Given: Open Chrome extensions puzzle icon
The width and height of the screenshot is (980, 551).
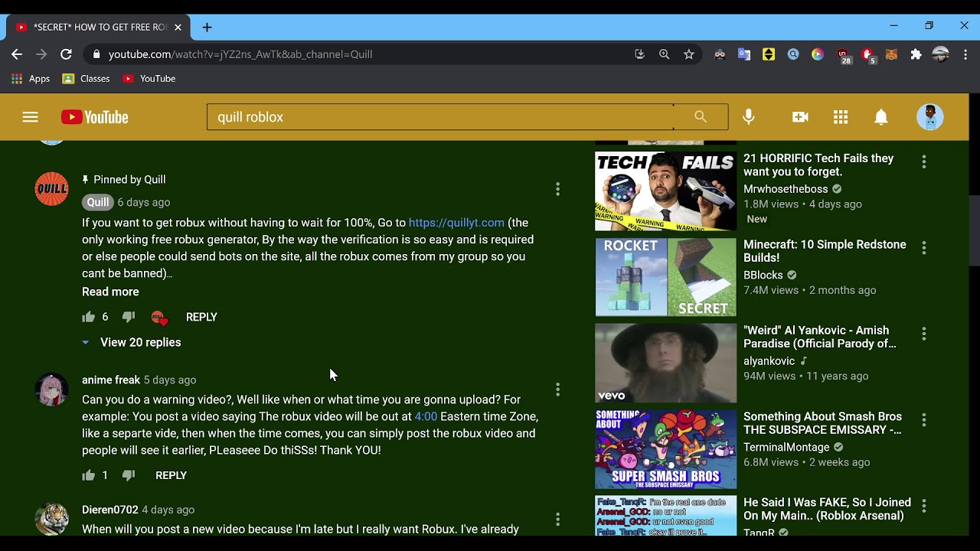Looking at the screenshot, I should tap(916, 54).
